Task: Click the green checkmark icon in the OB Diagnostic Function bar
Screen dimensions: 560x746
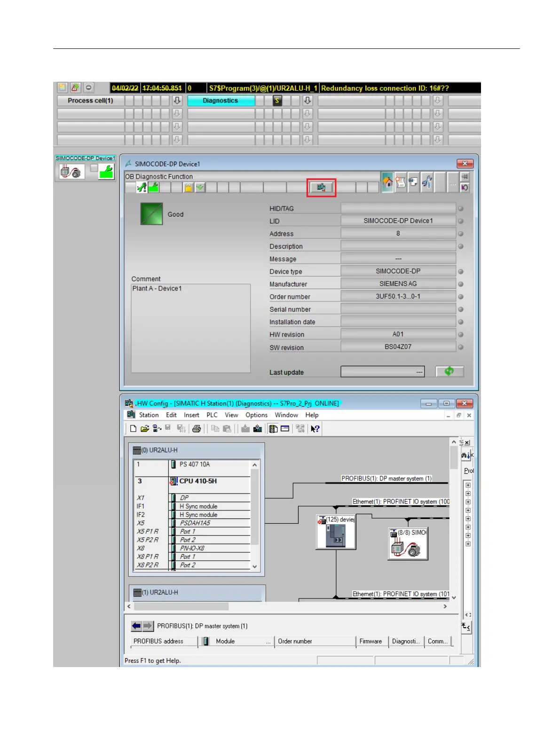Action: pos(200,188)
